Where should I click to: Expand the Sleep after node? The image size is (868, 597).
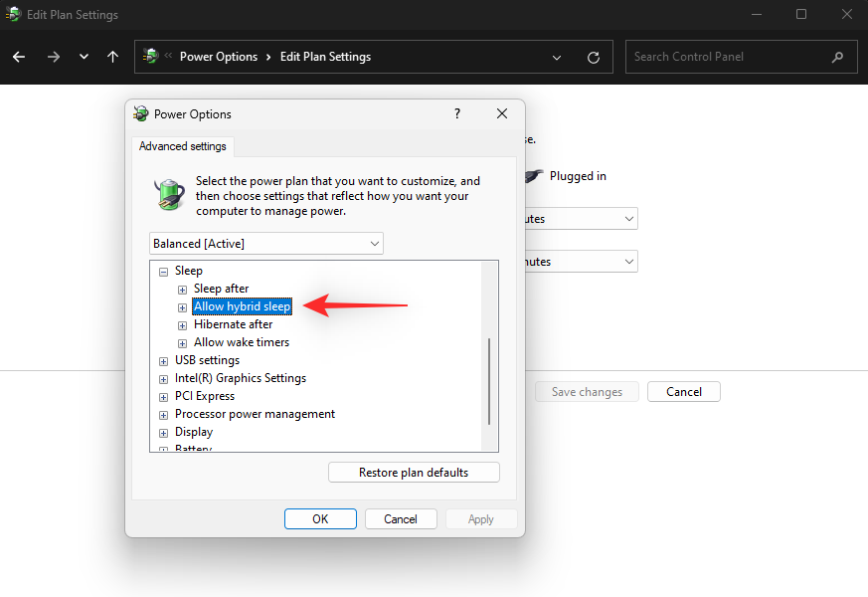pyautogui.click(x=182, y=290)
